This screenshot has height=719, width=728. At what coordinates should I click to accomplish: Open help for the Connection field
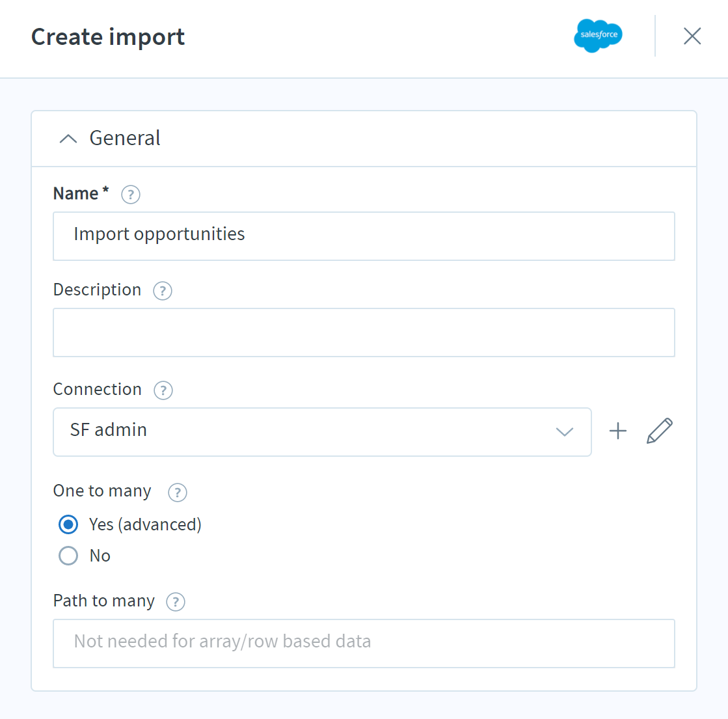[163, 390]
